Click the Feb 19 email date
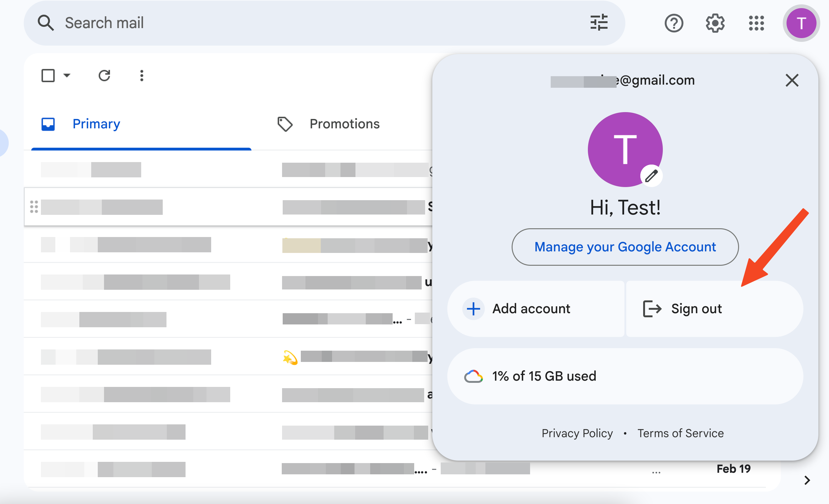 (x=733, y=468)
